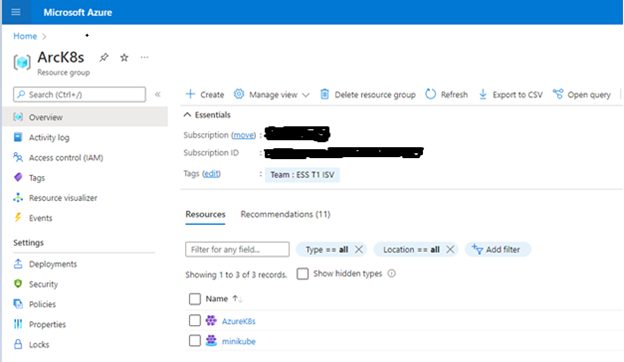Click the Export to CSV download icon
Image resolution: width=624 pixels, height=362 pixels.
[x=483, y=94]
